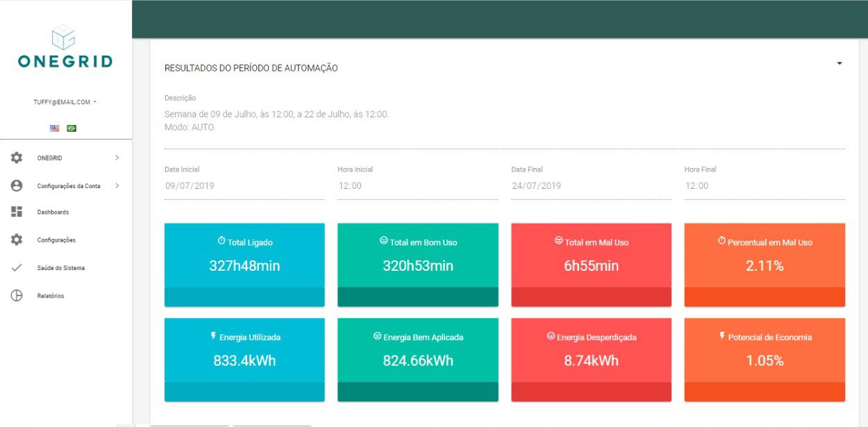Expand the ONEGRID submenu chevron
This screenshot has width=868, height=427.
[x=117, y=158]
